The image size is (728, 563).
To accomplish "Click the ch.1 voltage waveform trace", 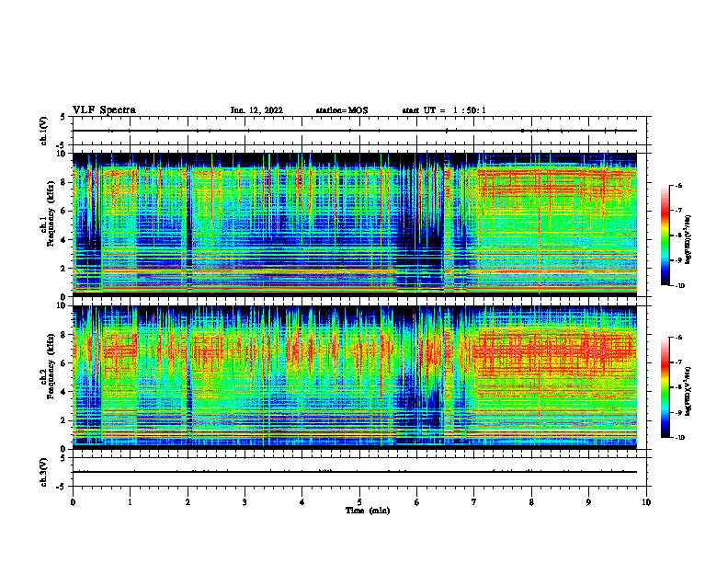I will [355, 131].
